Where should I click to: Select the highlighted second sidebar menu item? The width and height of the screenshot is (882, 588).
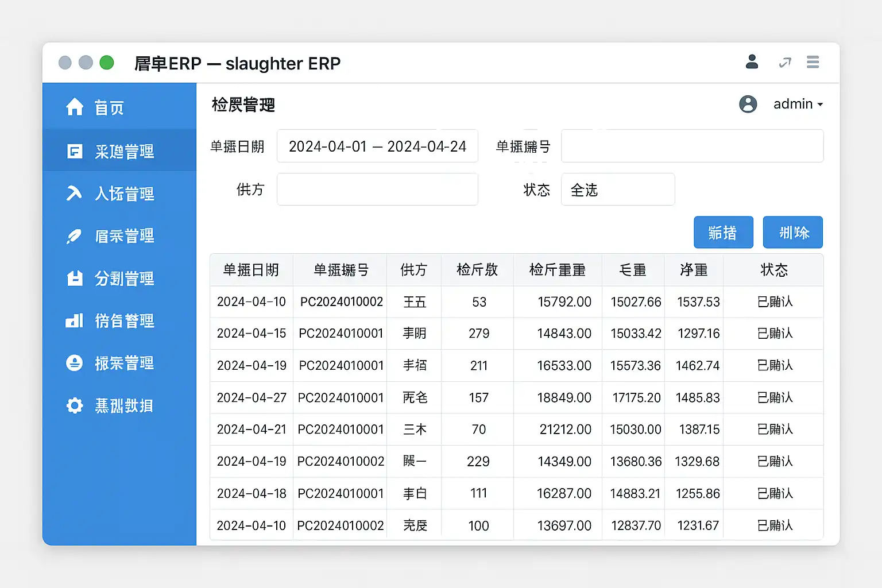[x=119, y=151]
